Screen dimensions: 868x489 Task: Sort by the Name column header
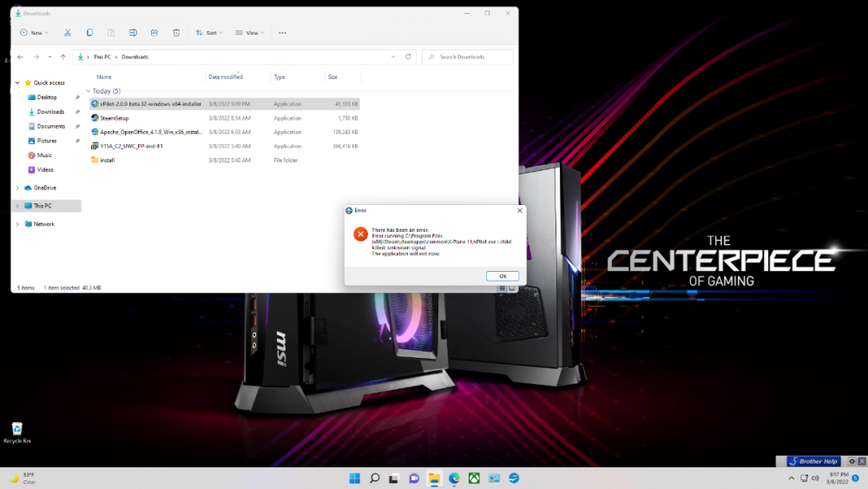(x=104, y=77)
